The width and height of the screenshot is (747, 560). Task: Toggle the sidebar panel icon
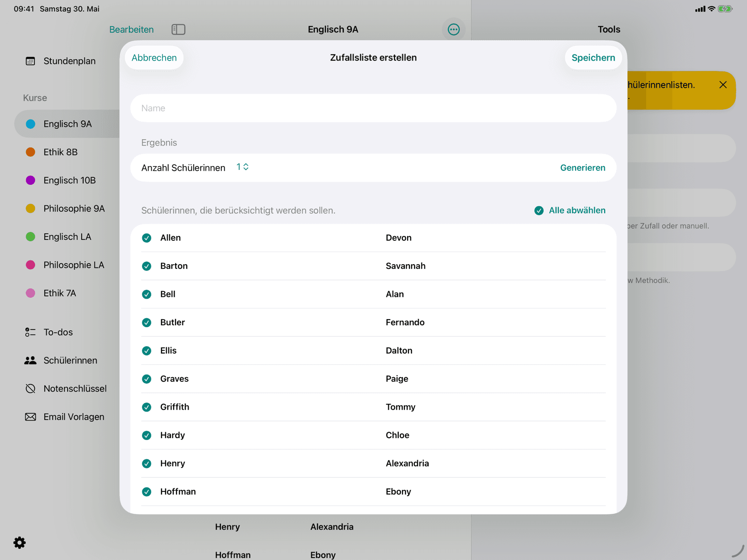pyautogui.click(x=178, y=29)
